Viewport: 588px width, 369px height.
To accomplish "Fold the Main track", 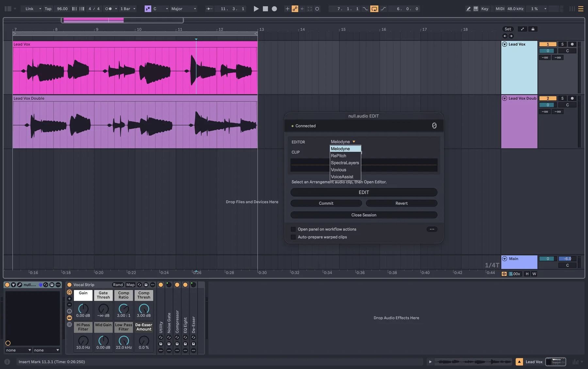I will 505,259.
